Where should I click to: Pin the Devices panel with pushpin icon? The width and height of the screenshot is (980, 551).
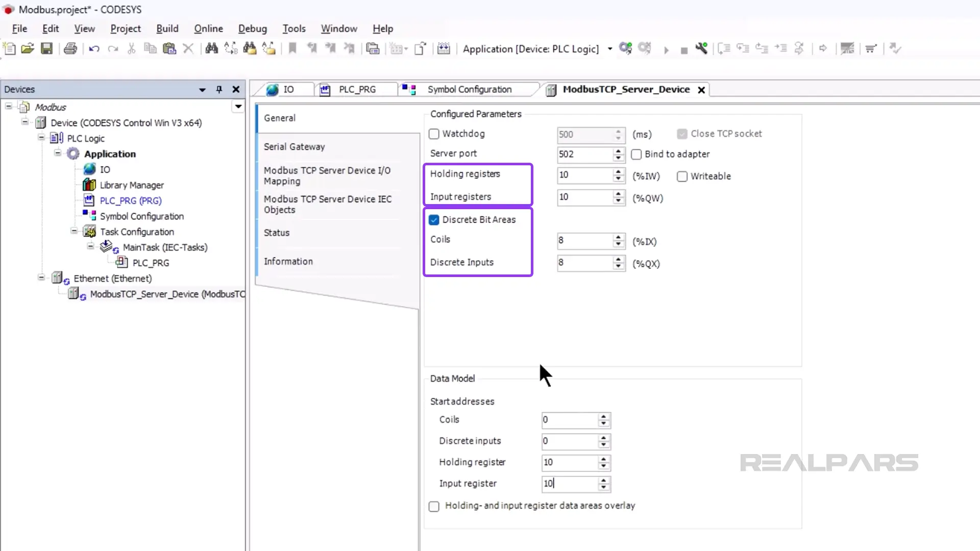tap(219, 89)
